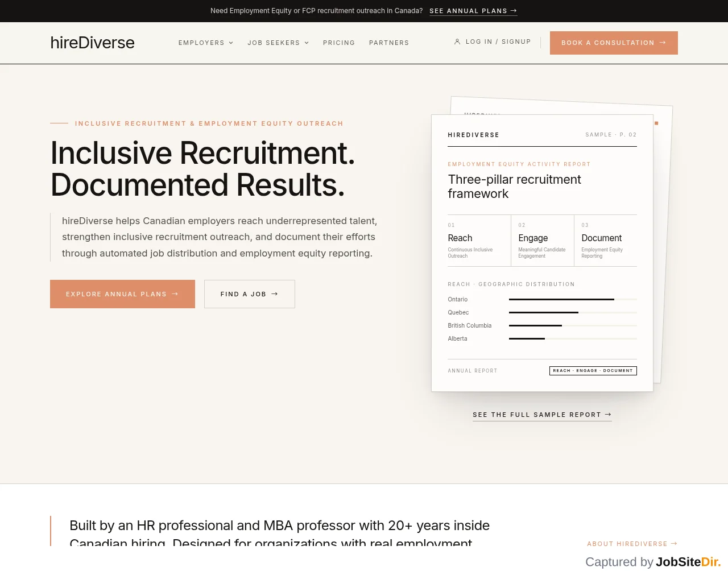Image resolution: width=728 pixels, height=579 pixels.
Task: Click 'Three-pillar recruitment framework' heading
Action: (514, 187)
